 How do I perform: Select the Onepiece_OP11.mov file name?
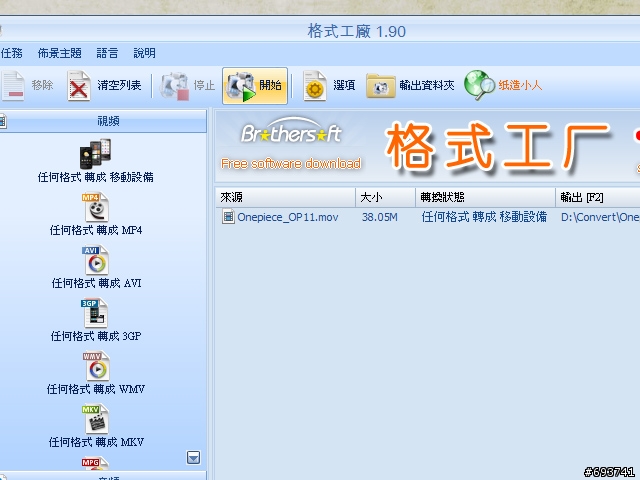coord(288,217)
